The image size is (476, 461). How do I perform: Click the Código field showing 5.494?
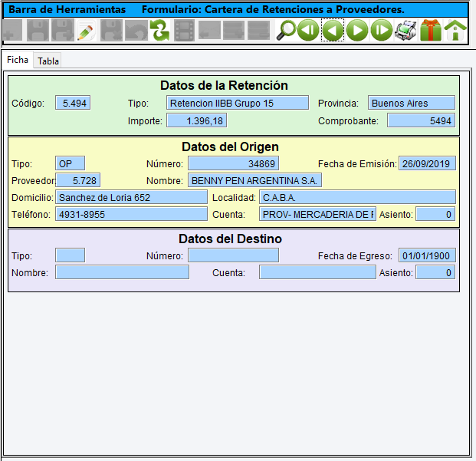[73, 103]
